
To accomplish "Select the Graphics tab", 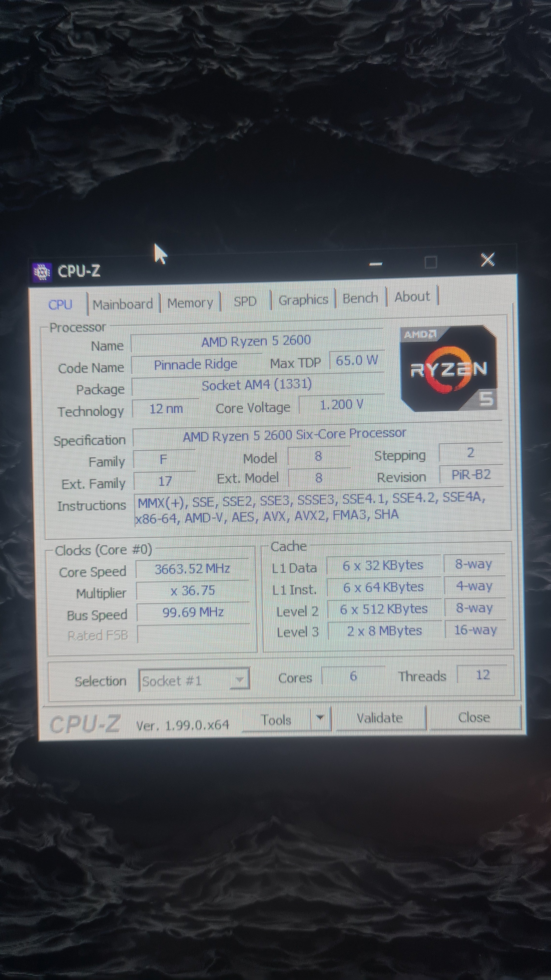I will [303, 300].
